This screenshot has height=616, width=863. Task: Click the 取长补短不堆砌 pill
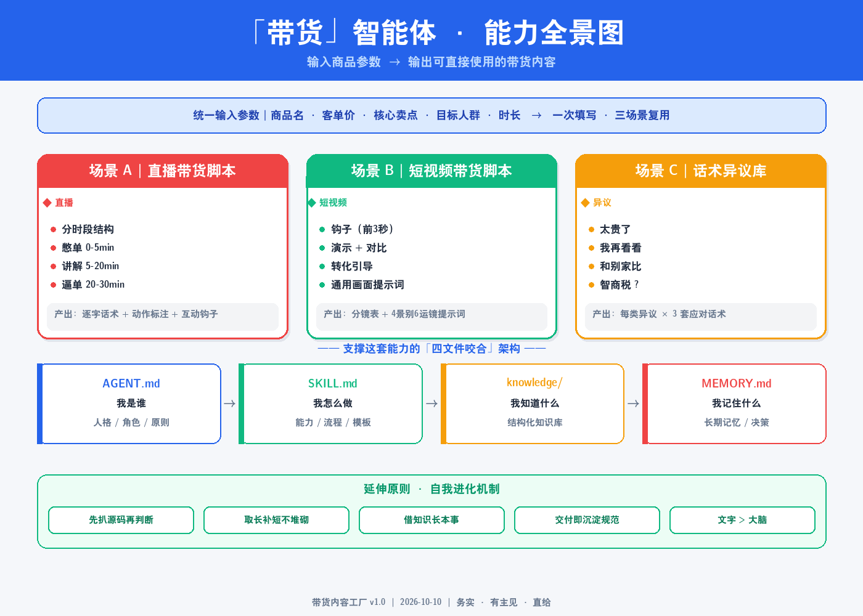coord(277,520)
